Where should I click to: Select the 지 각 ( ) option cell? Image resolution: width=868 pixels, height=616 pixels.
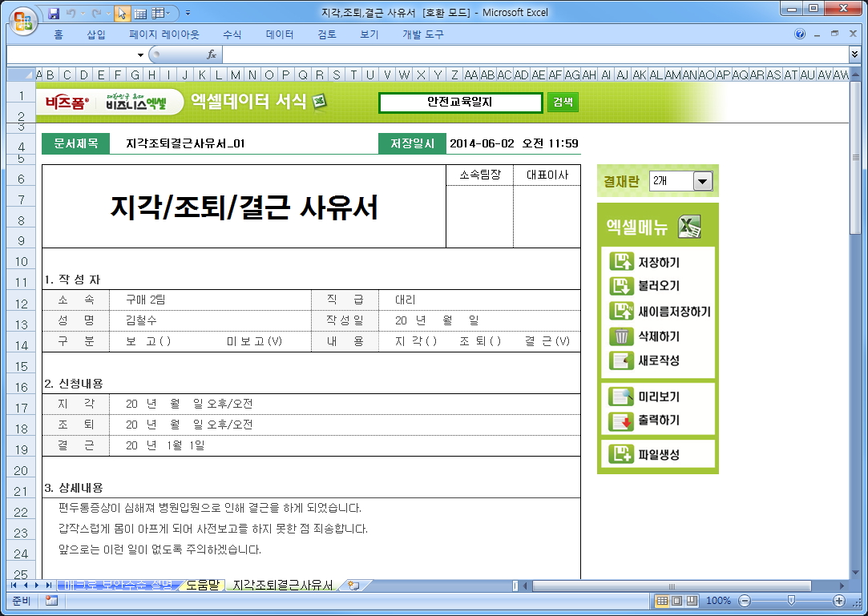(416, 341)
